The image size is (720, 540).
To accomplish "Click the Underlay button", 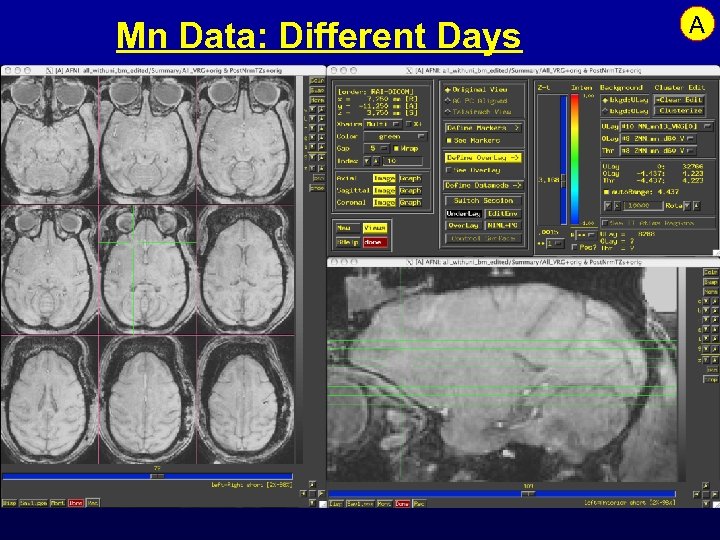I will click(463, 214).
